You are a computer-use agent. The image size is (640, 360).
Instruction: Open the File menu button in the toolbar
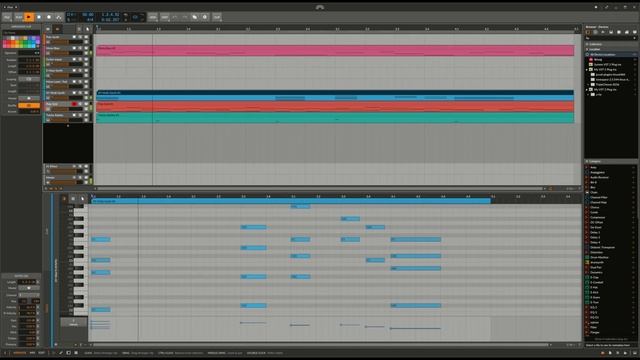(7, 17)
